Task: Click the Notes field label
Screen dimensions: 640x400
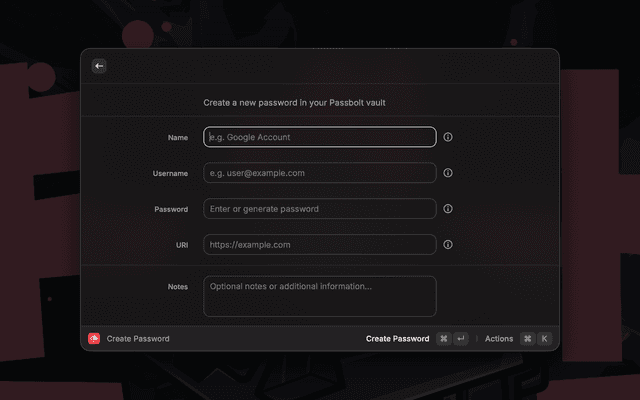Action: point(177,287)
